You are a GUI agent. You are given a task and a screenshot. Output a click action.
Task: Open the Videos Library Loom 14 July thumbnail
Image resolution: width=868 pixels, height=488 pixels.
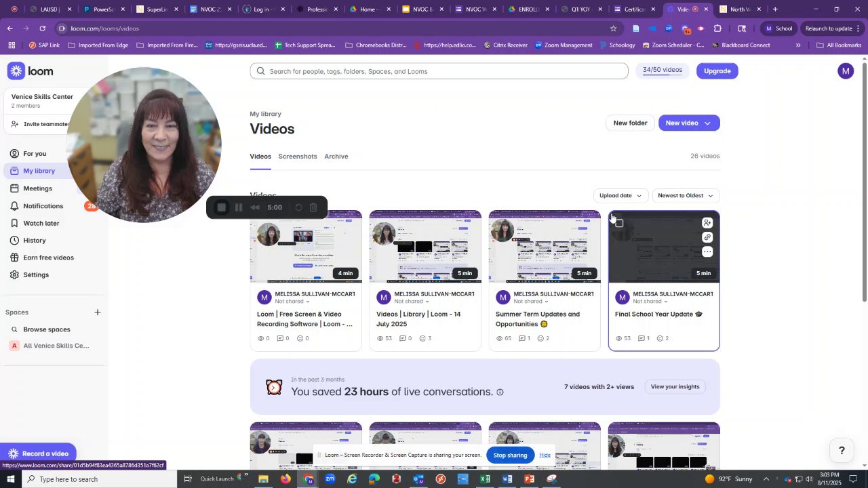point(425,247)
